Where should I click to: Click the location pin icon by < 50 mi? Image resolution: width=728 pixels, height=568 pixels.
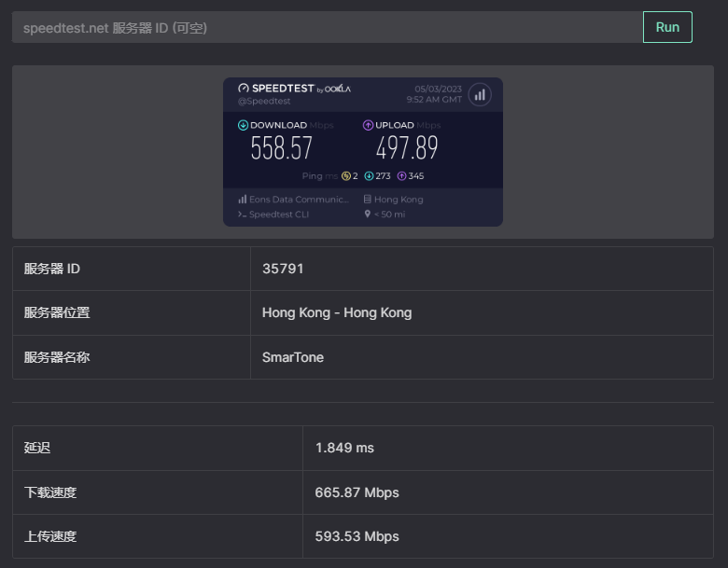(x=368, y=215)
